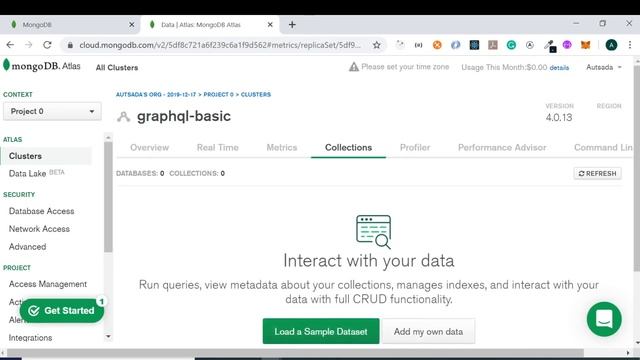Open the Chrome profile avatar icon
Viewport: 640px width, 360px height.
tap(611, 45)
